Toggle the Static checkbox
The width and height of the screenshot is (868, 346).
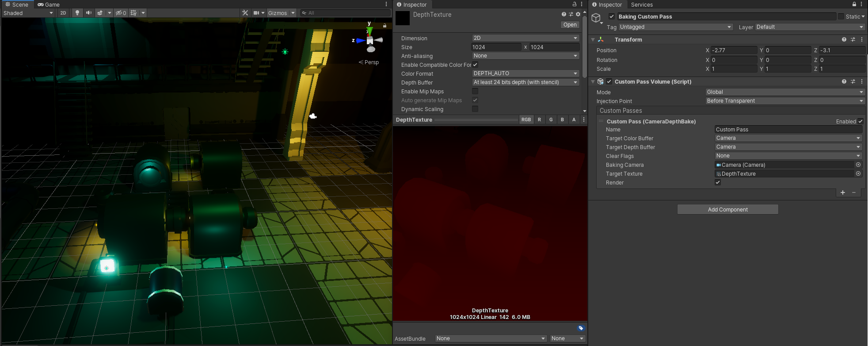[x=841, y=16]
